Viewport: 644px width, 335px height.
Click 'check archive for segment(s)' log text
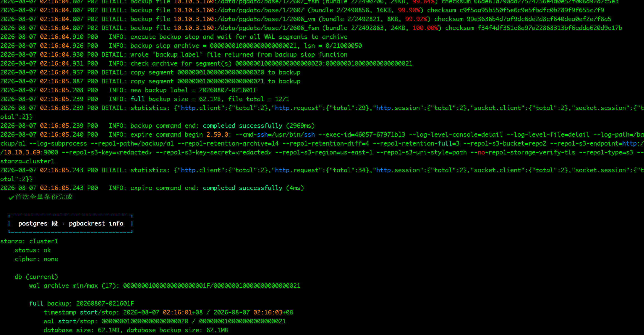(181, 64)
